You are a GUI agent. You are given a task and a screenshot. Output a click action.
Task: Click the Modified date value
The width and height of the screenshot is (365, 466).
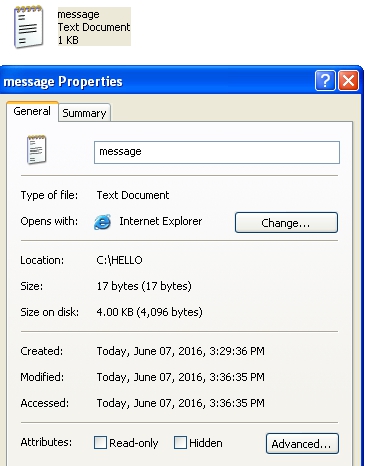coord(181,377)
